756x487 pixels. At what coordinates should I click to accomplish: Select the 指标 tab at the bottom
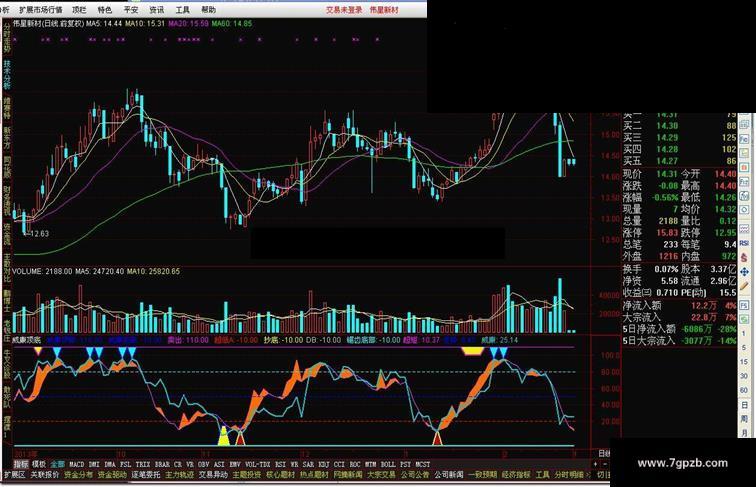pyautogui.click(x=21, y=464)
